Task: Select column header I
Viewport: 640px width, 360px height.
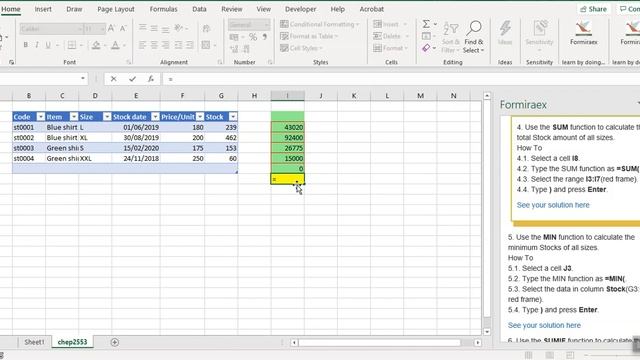Action: [287, 96]
